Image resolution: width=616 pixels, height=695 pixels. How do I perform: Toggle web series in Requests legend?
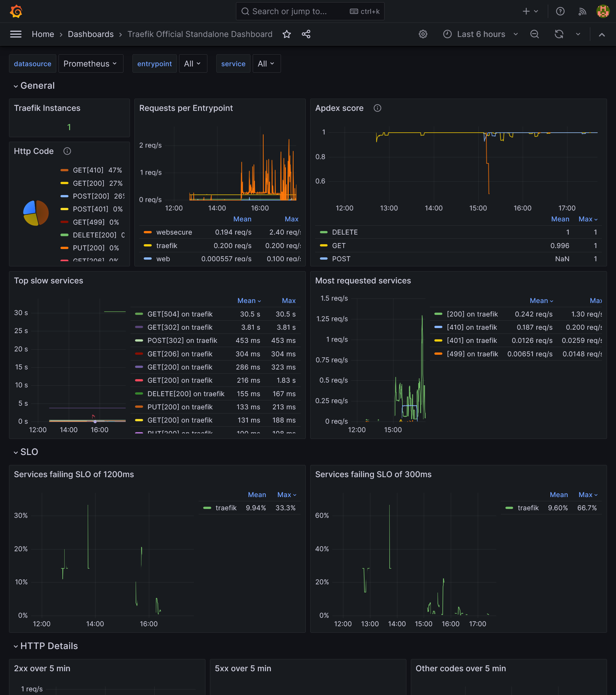[163, 259]
